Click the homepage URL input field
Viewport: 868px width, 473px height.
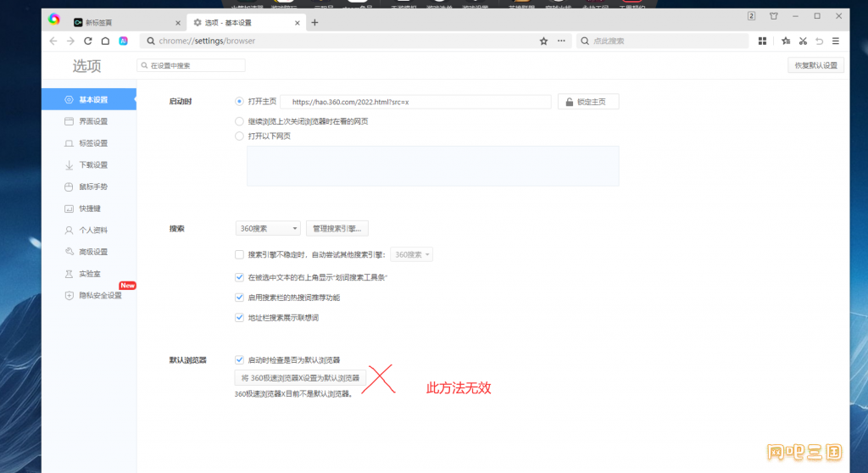[x=415, y=102]
